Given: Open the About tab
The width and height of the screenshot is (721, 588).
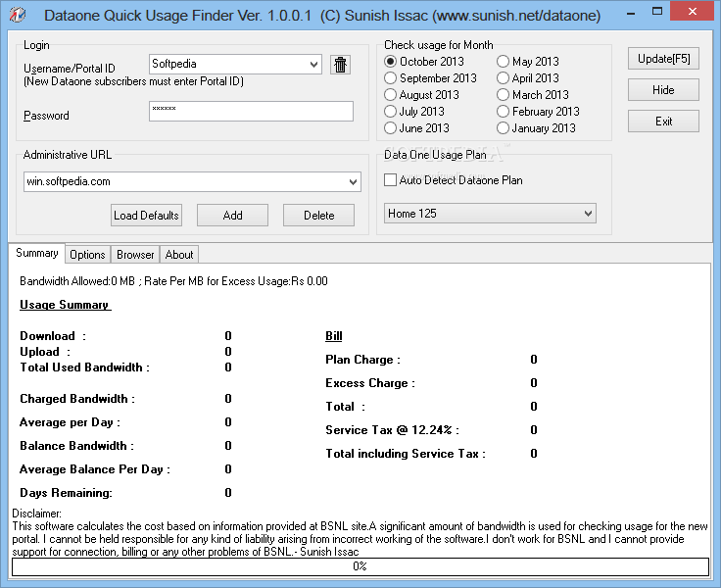Looking at the screenshot, I should [179, 255].
